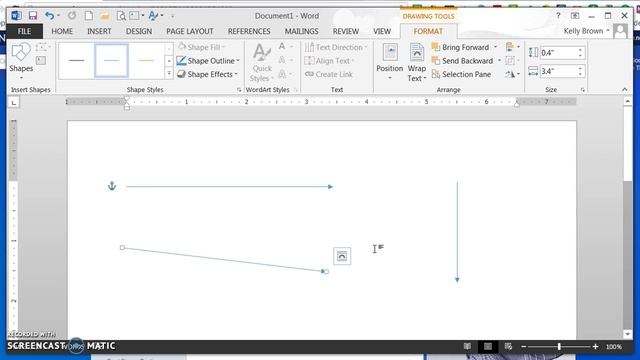Switch to the REVIEW tab

pyautogui.click(x=346, y=31)
